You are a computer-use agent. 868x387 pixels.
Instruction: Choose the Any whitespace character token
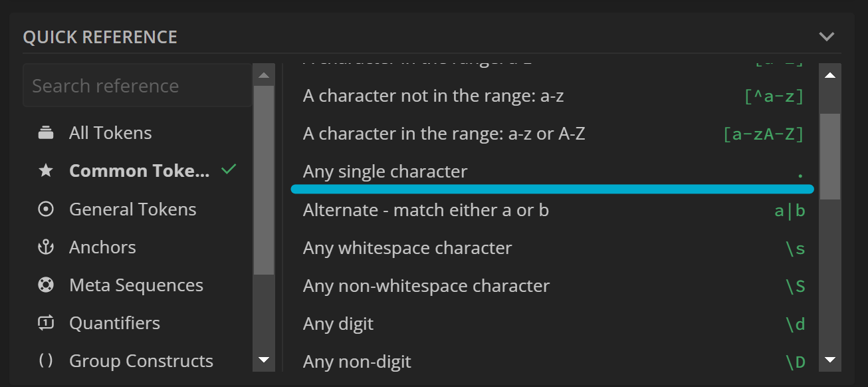point(553,249)
